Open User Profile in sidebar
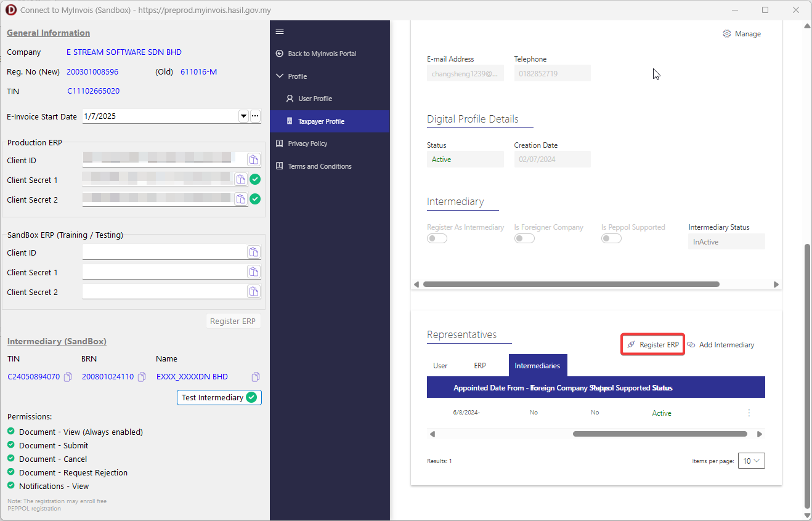 (x=315, y=99)
